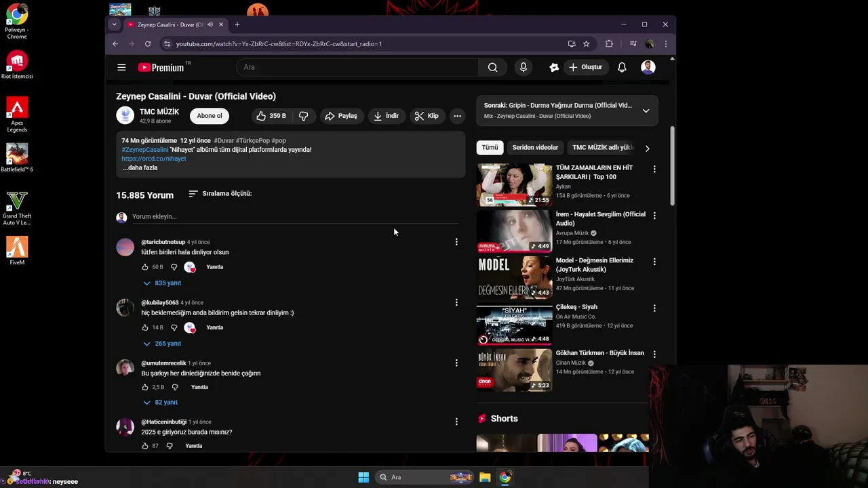Open TMC MÜZİK channel avatar
This screenshot has height=488, width=868.
click(x=125, y=115)
